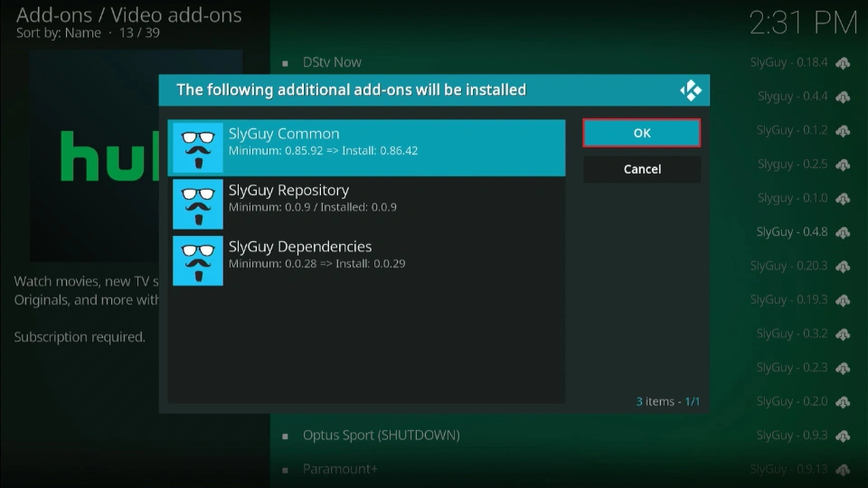Click the Kodi logo in dialog header

tap(690, 90)
